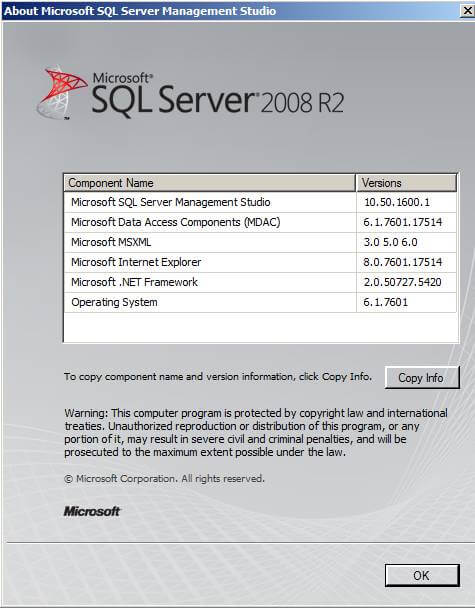Select the Microsoft Internet Explorer row
The height and width of the screenshot is (608, 475).
click(x=260, y=263)
